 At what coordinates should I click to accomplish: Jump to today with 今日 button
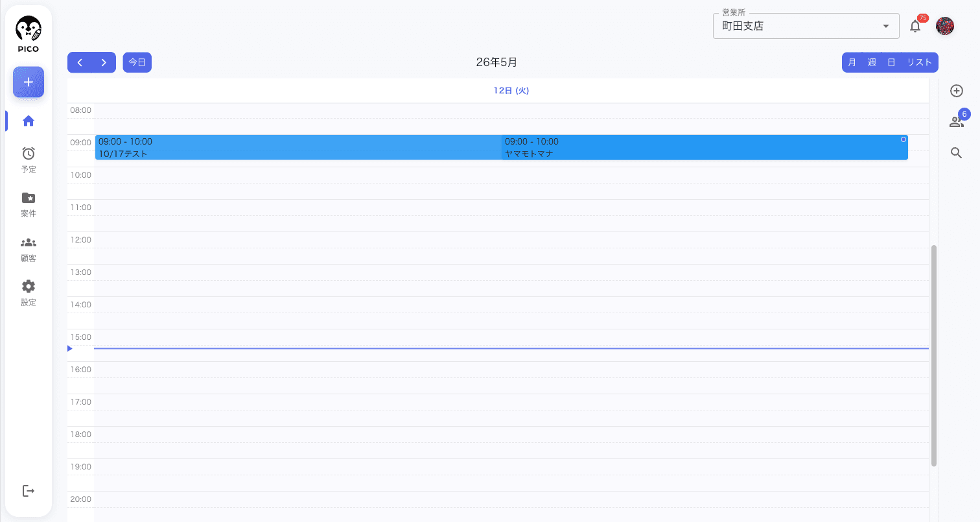pos(137,62)
